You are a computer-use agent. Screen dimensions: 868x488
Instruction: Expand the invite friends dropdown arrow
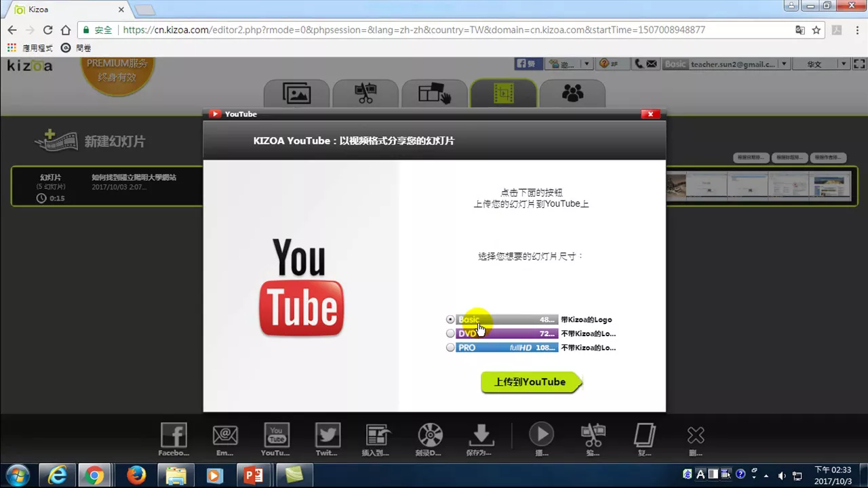click(587, 64)
